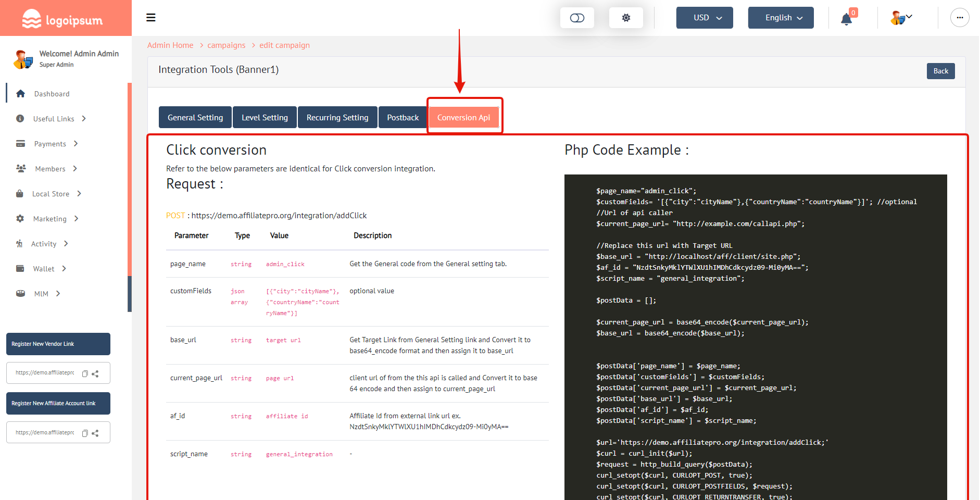Image resolution: width=980 pixels, height=500 pixels.
Task: Click the notification bell icon
Action: click(846, 18)
